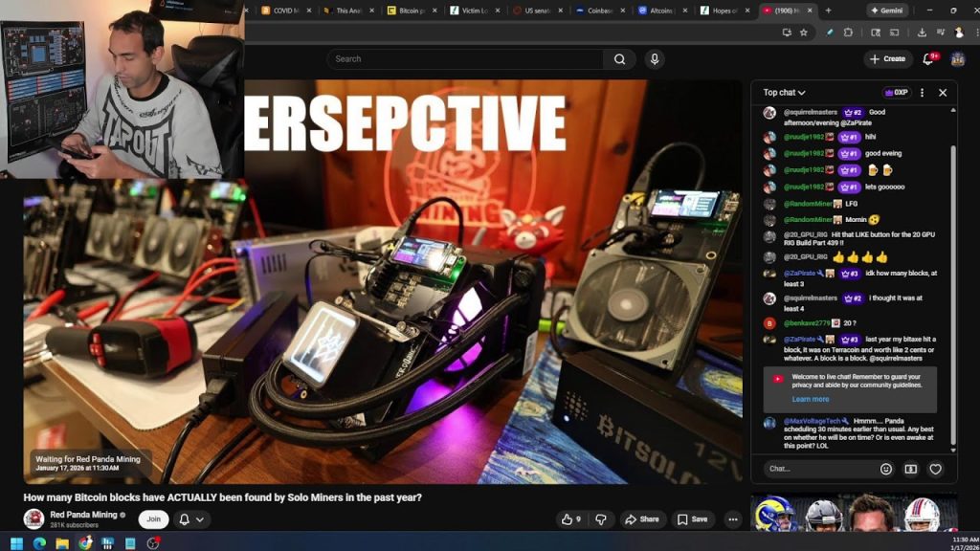Like the video with thumbs up
The image size is (980, 551).
point(571,519)
